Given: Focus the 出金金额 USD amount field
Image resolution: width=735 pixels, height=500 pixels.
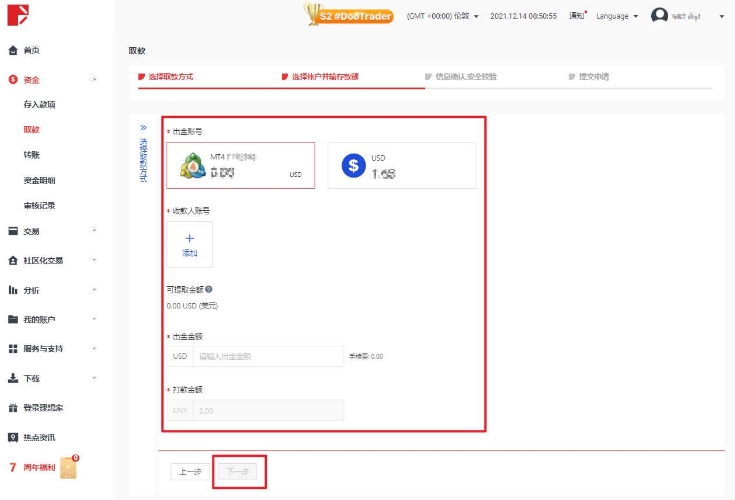Looking at the screenshot, I should [x=266, y=356].
